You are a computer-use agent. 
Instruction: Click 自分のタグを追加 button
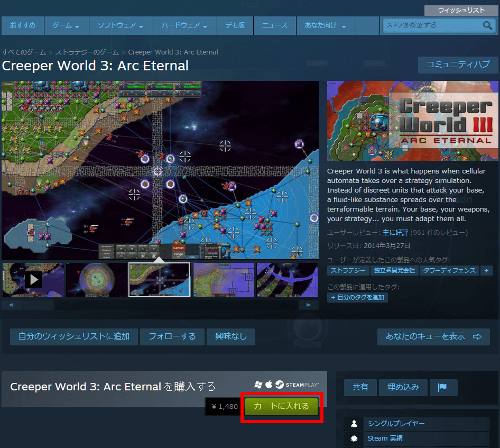coord(357,297)
